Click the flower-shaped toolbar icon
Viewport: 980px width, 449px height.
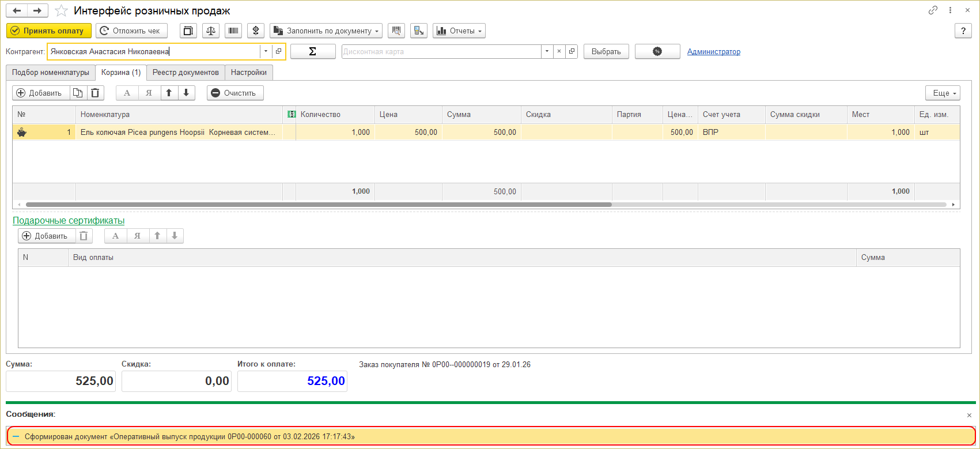coord(256,31)
